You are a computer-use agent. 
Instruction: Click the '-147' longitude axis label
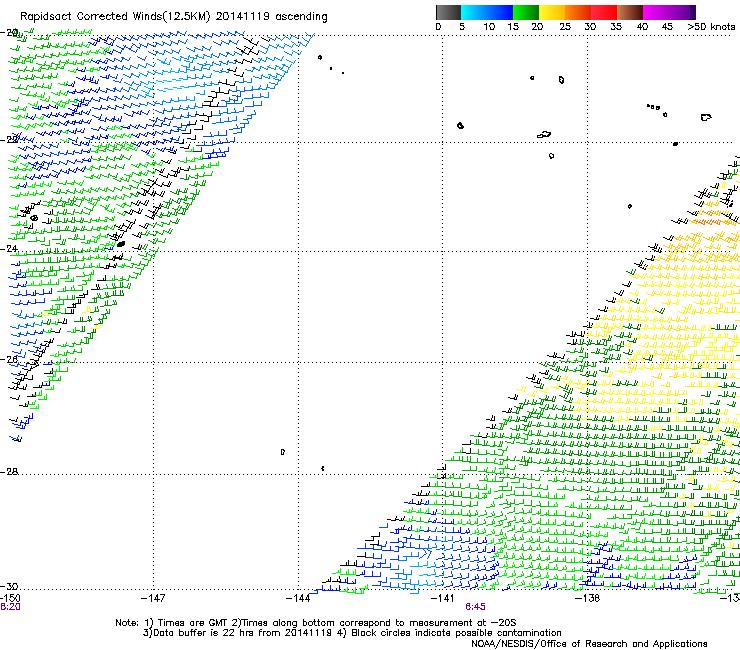(x=153, y=598)
